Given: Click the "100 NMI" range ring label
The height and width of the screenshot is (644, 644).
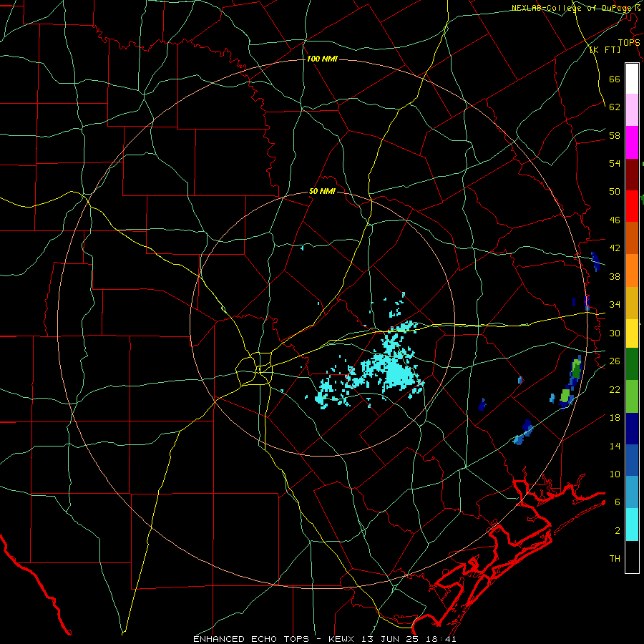Looking at the screenshot, I should click(x=322, y=59).
